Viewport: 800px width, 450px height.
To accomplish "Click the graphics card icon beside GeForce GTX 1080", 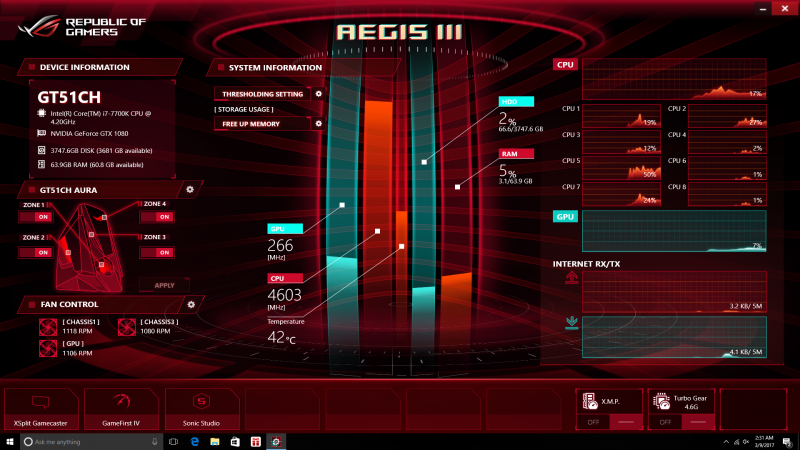I will pyautogui.click(x=42, y=133).
